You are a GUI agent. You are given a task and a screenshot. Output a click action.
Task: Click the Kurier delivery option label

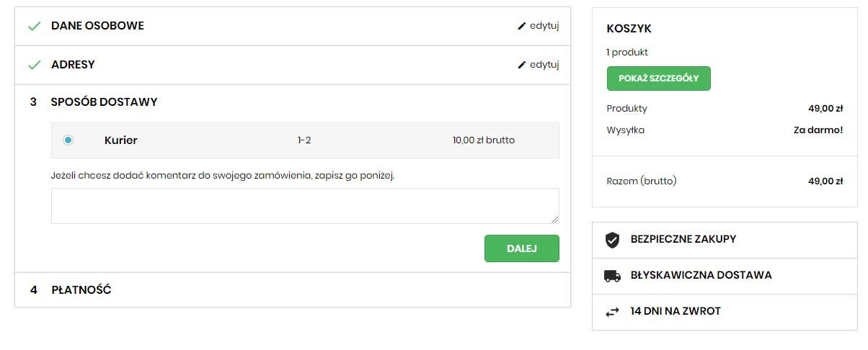coord(120,140)
